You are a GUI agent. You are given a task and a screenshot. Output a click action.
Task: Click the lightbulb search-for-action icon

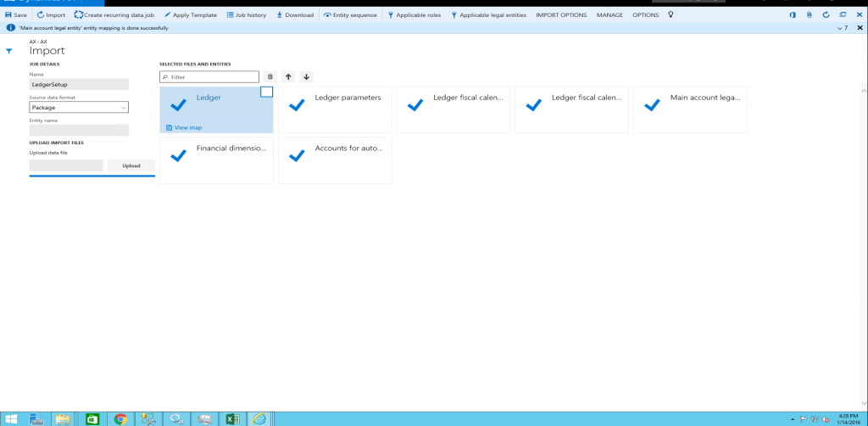671,14
